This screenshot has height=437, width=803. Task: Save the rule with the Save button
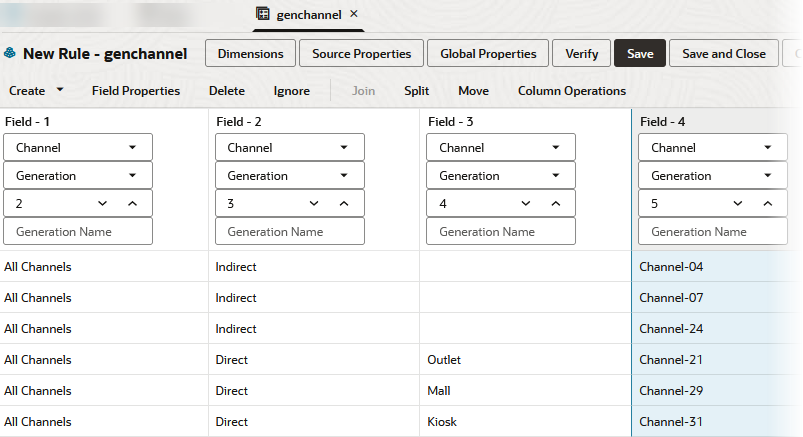[x=640, y=54]
